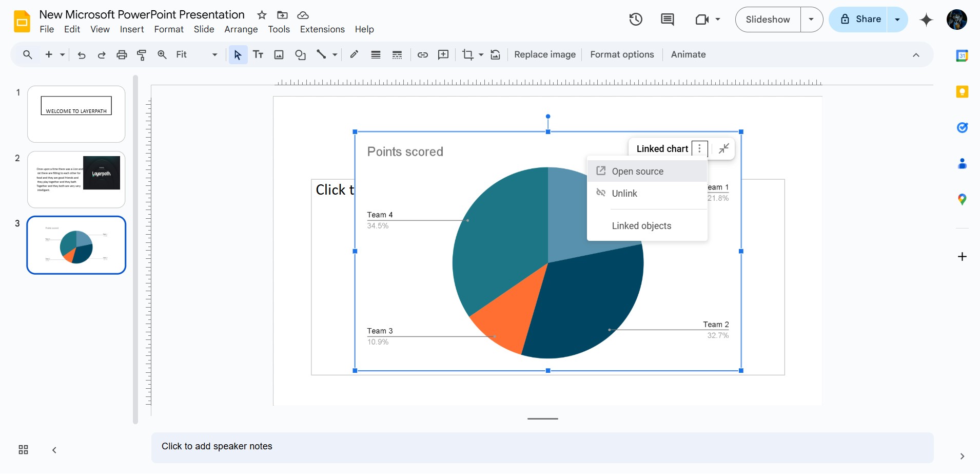Screen dimensions: 980x474
Task: Click the get add-ons plus icon
Action: pos(962,256)
